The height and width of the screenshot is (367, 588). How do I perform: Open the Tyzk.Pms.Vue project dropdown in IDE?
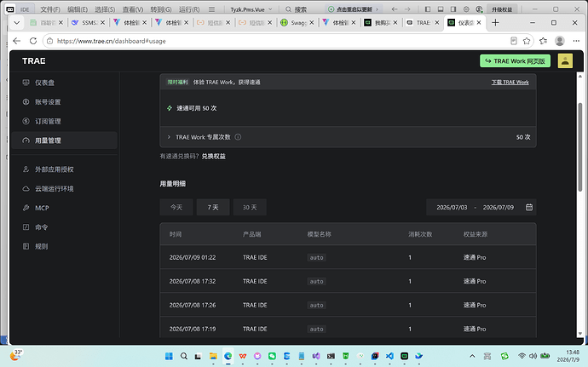251,9
